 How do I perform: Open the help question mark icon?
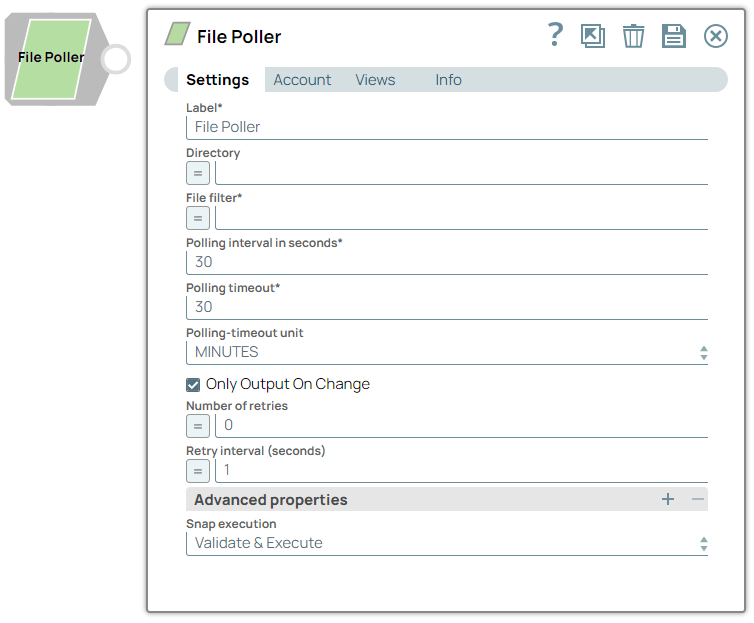point(556,36)
